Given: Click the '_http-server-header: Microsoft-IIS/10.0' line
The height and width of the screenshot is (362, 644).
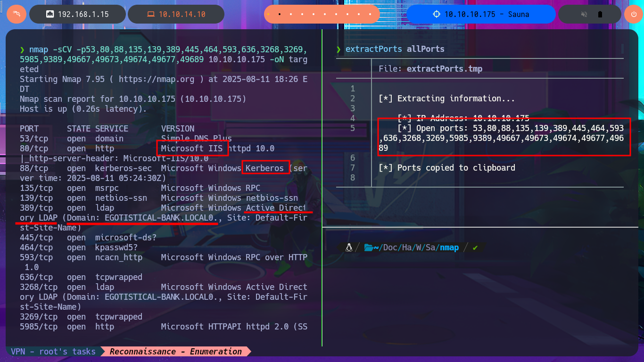Looking at the screenshot, I should [x=114, y=158].
